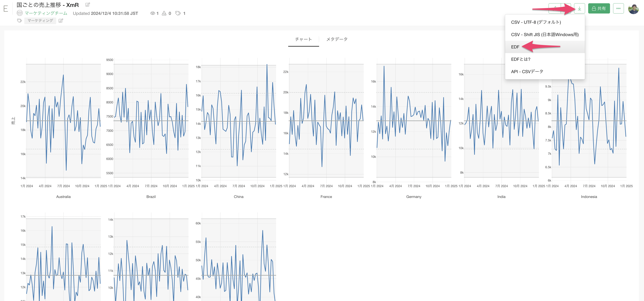644x301 pixels.
Task: Click the Exploratory E logo icon
Action: pyautogui.click(x=6, y=9)
